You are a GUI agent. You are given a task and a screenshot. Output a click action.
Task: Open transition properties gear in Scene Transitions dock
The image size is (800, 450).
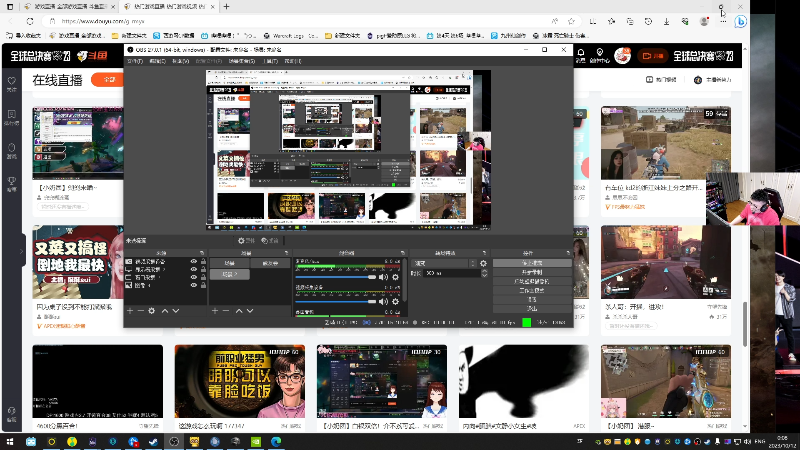(483, 263)
